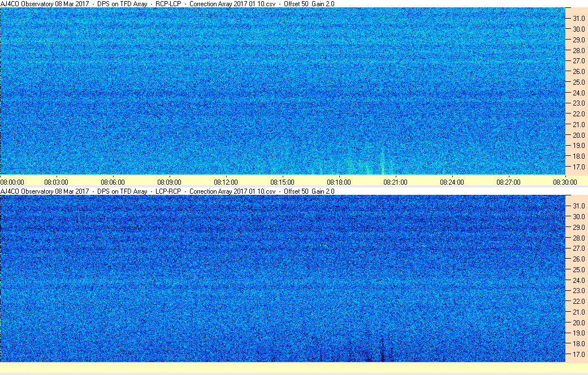Image resolution: width=588 pixels, height=375 pixels.
Task: Click 24.0 frequency label in LCP-RCP panel
Action: (578, 280)
